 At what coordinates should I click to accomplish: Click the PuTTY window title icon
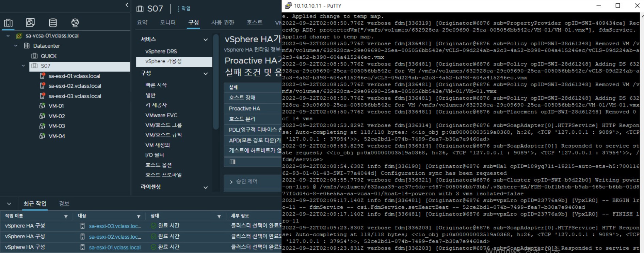click(288, 5)
